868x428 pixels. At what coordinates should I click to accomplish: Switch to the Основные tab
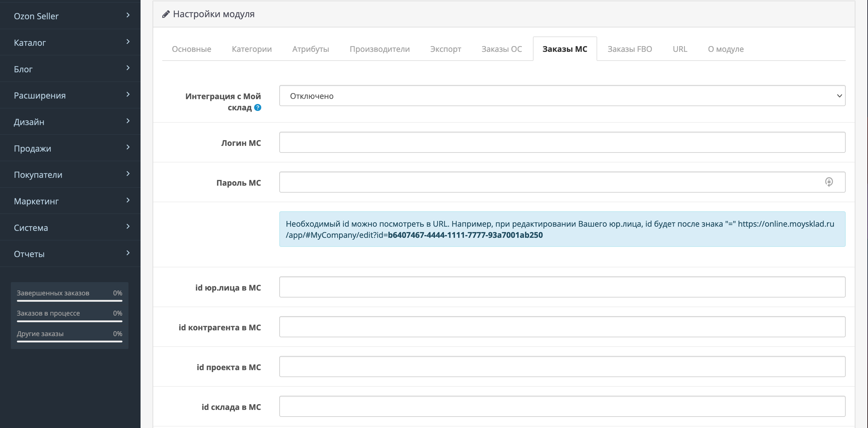pos(192,49)
